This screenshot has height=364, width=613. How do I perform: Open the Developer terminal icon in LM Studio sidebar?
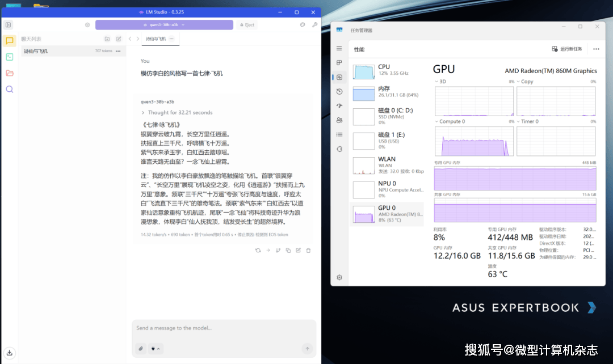pyautogui.click(x=10, y=57)
